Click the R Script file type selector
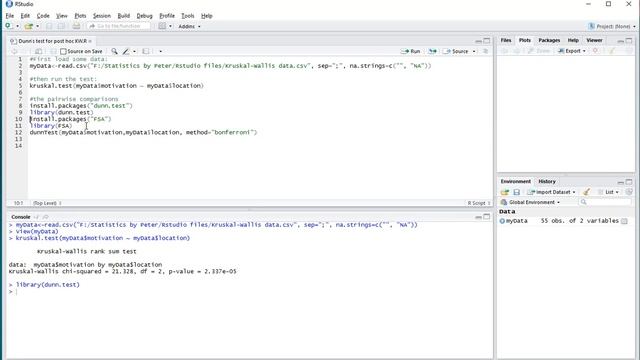The height and width of the screenshot is (360, 640). pyautogui.click(x=479, y=203)
